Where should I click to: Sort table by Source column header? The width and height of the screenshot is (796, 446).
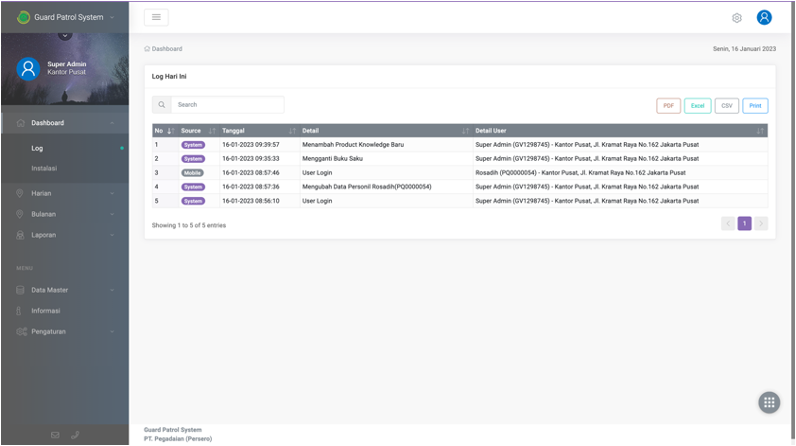pyautogui.click(x=197, y=131)
